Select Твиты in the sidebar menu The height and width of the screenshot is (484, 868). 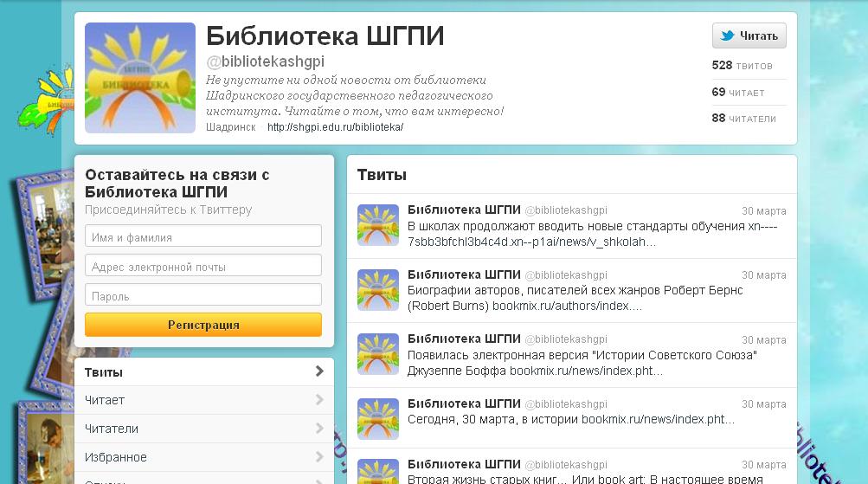pyautogui.click(x=203, y=371)
